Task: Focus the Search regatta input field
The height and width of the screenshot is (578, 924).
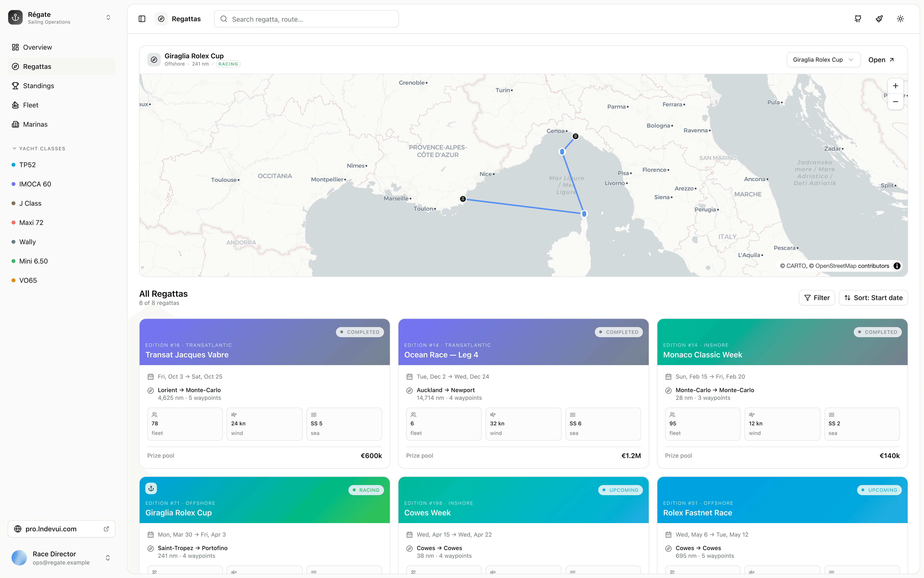Action: click(306, 19)
